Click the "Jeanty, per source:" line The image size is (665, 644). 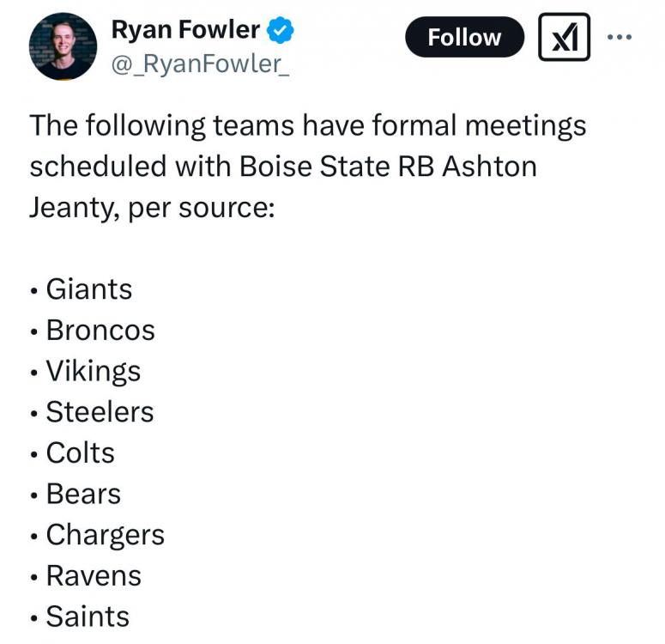(x=152, y=207)
